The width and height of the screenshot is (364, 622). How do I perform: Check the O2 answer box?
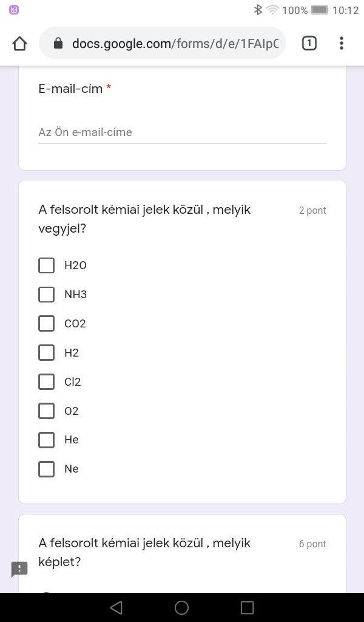[x=47, y=411]
